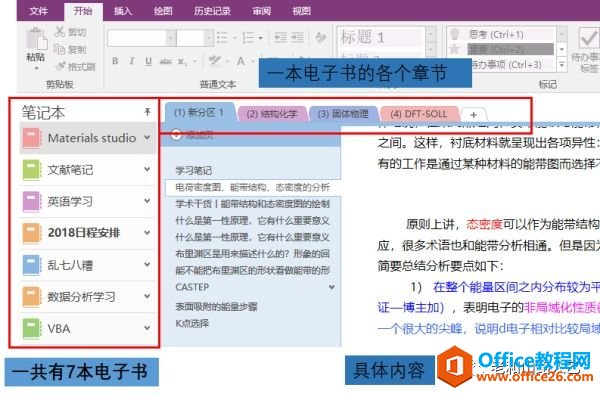The image size is (600, 394).
Task: Click the Format Painter brush icon
Action: tap(60, 66)
